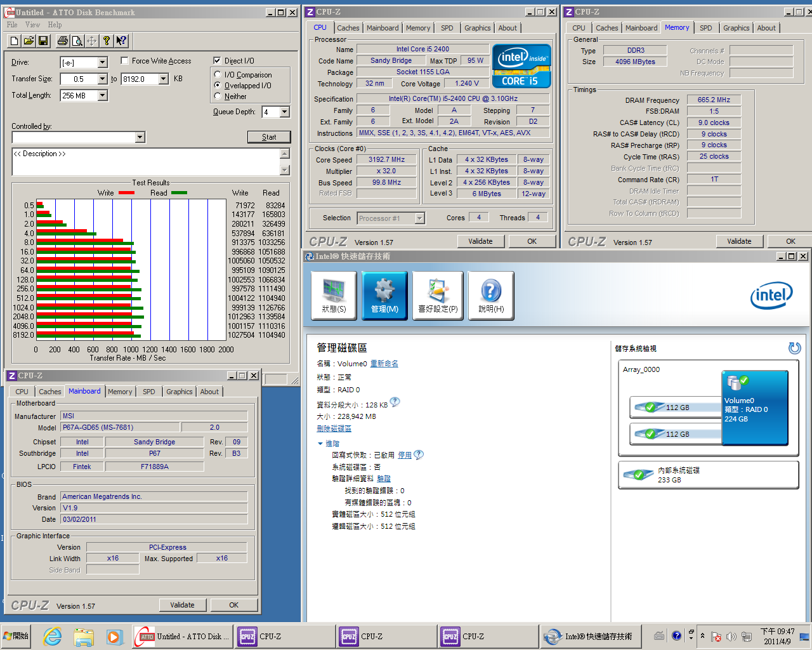
Task: Open the language bar options arrow on taskbar
Action: [691, 637]
